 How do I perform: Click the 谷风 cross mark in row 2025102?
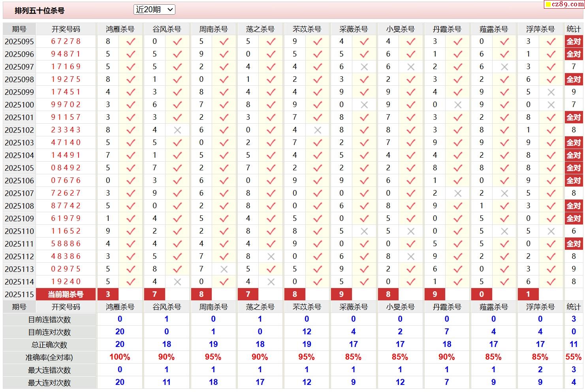point(177,130)
